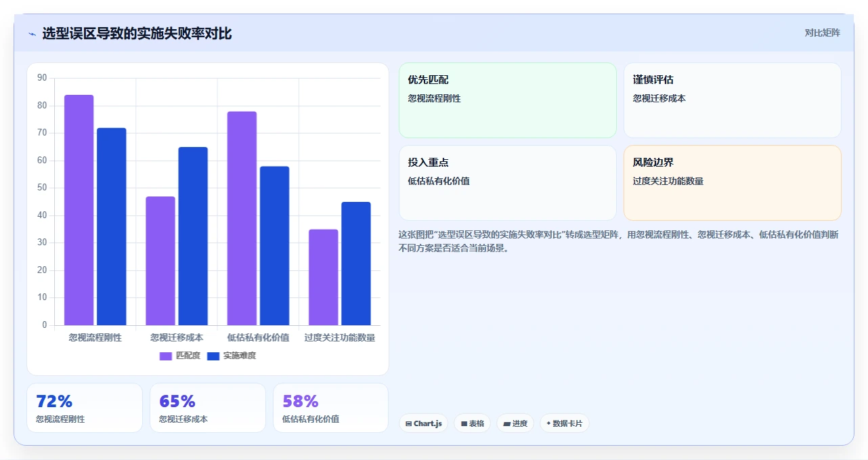The height and width of the screenshot is (460, 868).
Task: Click x-axis label 过度关注功能数量
Action: tap(340, 337)
